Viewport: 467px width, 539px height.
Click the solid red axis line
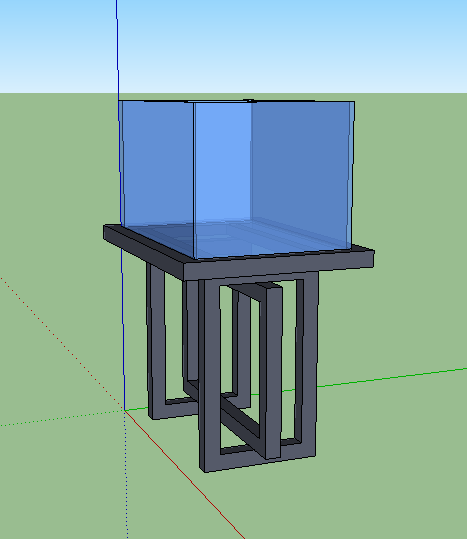(186, 476)
